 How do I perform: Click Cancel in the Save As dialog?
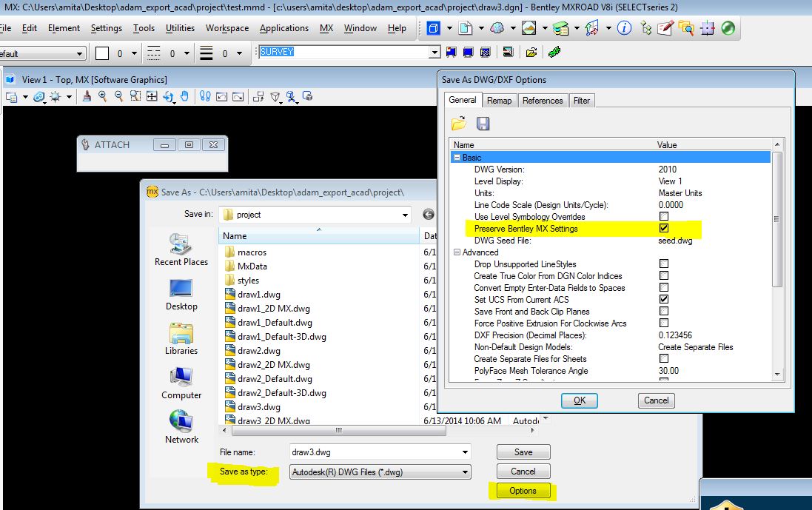coord(523,472)
